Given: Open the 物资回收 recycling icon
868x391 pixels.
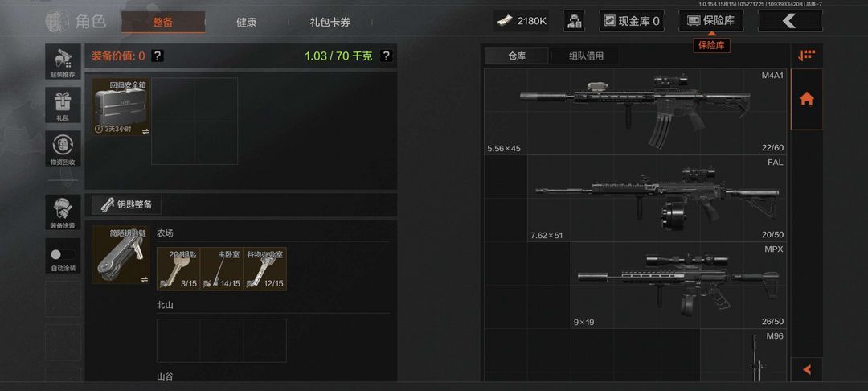Looking at the screenshot, I should click(x=63, y=148).
